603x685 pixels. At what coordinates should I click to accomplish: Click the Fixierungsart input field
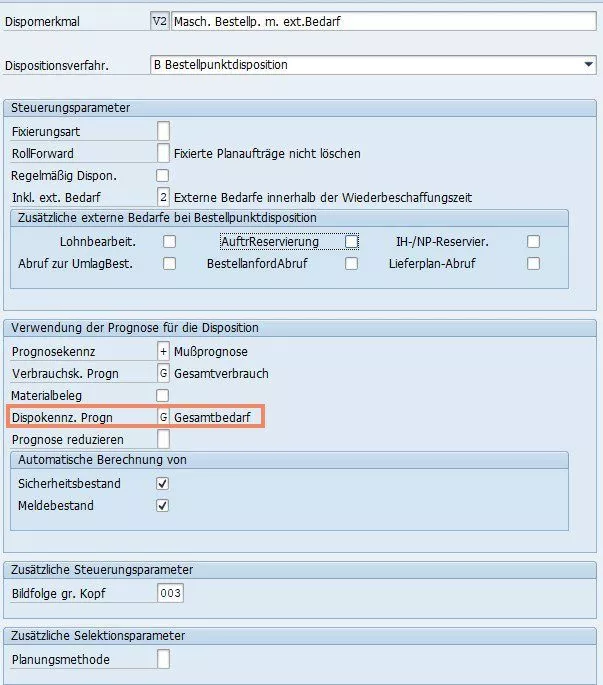(163, 131)
